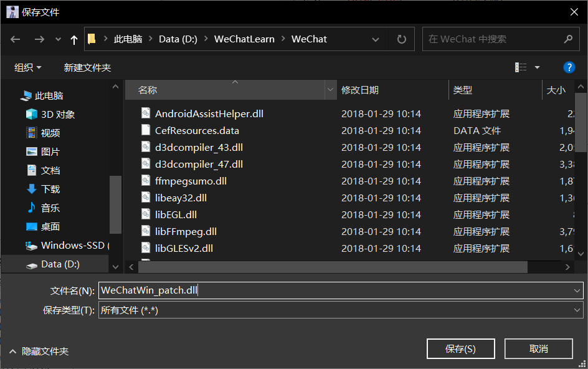Open the 组织 menu
This screenshot has height=369, width=588.
coord(28,67)
